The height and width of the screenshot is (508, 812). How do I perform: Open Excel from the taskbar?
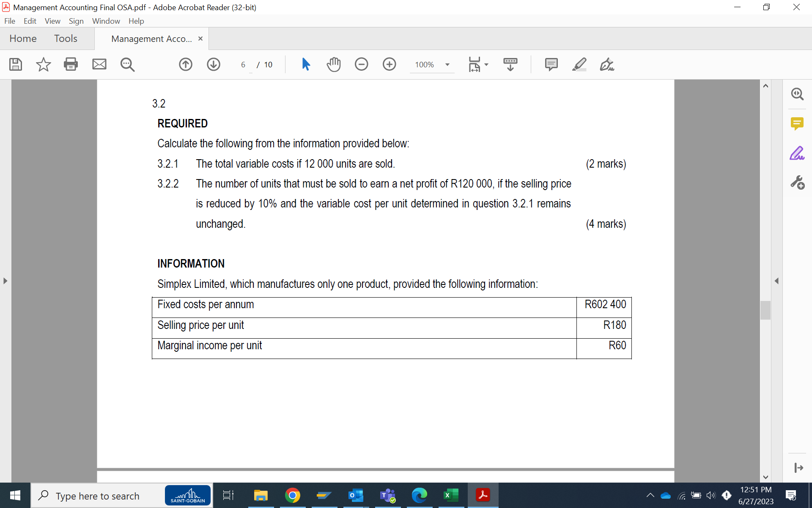click(451, 495)
